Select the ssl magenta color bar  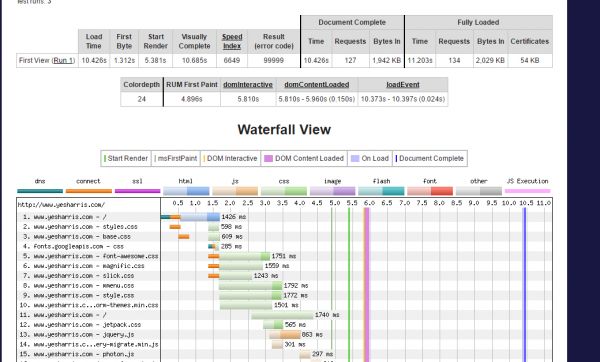click(x=137, y=191)
